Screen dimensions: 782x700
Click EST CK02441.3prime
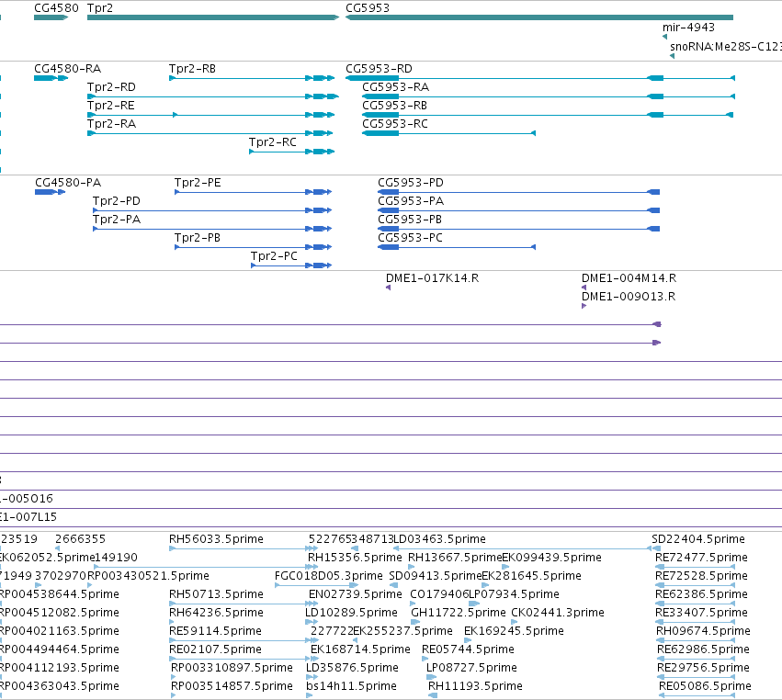(x=558, y=613)
